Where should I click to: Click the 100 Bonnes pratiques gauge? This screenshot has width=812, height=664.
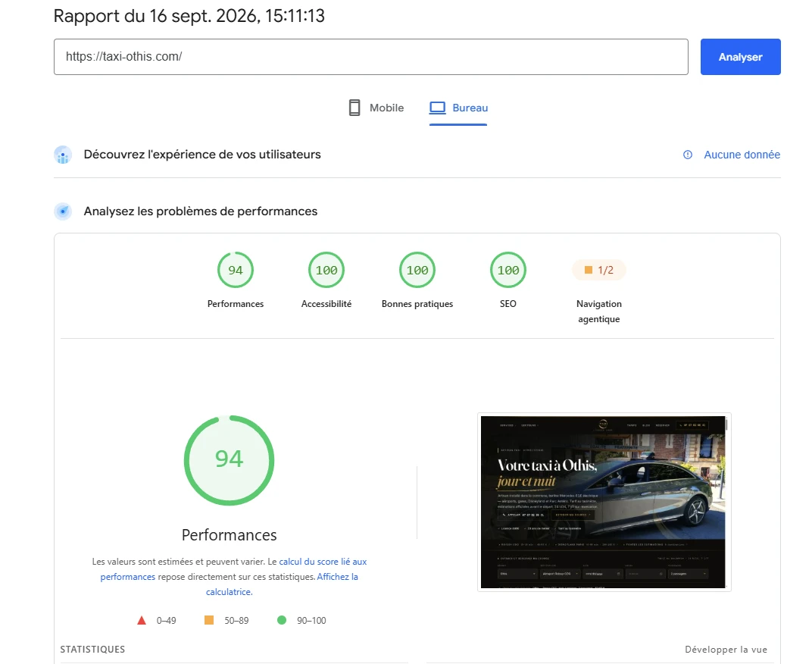417,270
